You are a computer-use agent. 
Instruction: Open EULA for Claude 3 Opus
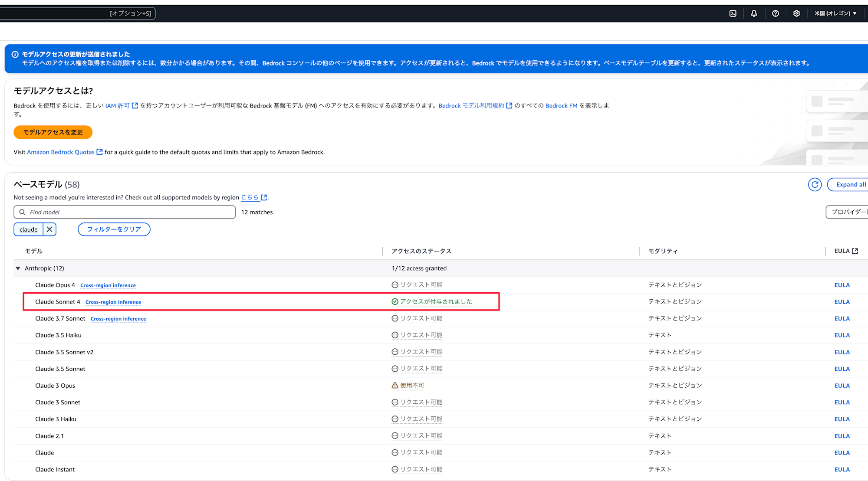842,386
